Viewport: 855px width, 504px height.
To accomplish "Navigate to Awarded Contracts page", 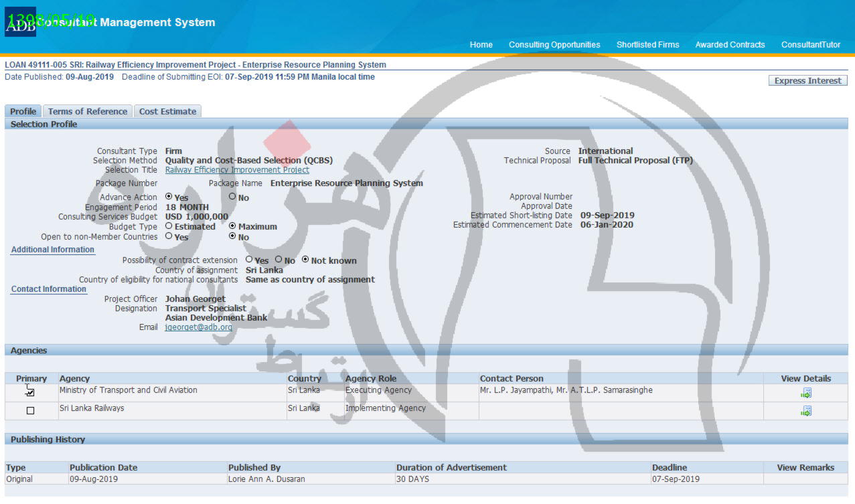I will tap(730, 45).
